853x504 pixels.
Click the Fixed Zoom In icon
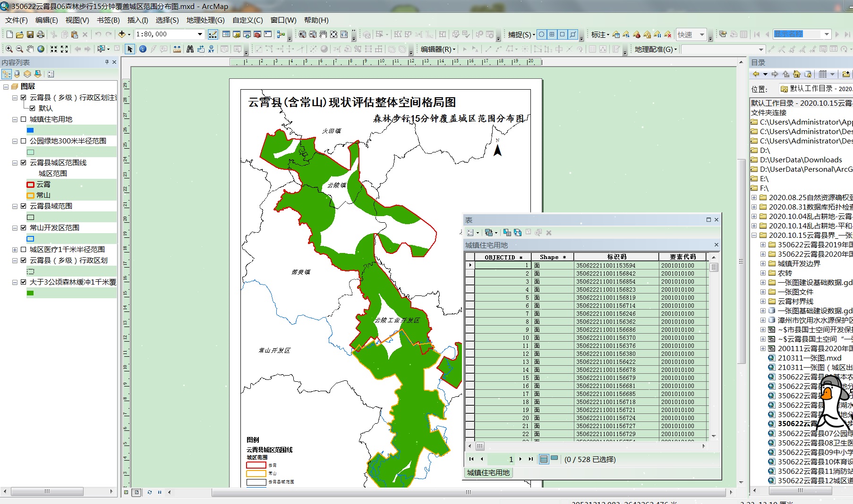click(54, 49)
